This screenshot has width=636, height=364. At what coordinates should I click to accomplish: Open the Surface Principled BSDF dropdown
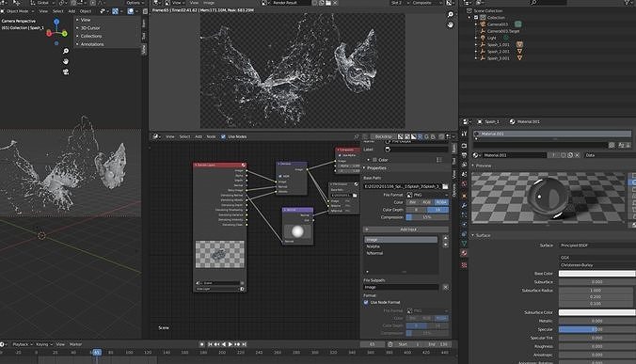[597, 245]
